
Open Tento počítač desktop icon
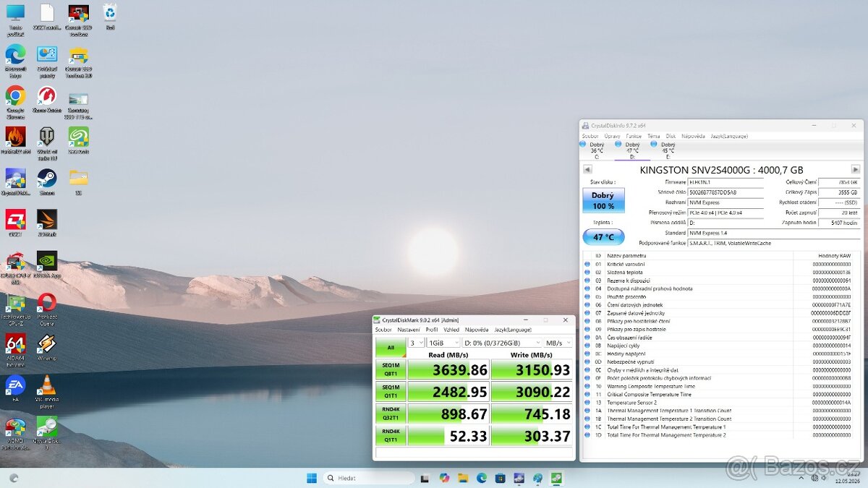click(x=15, y=20)
